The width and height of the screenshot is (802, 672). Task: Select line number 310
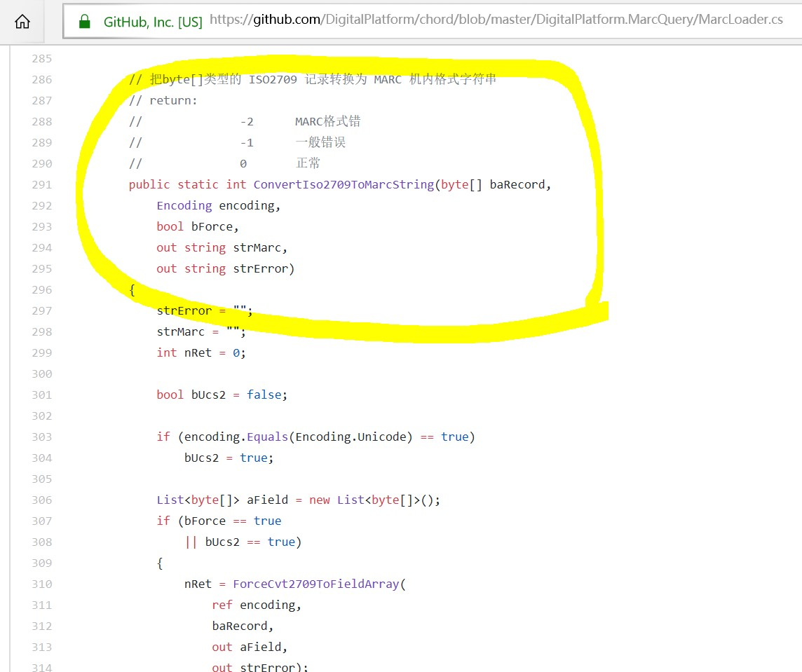[x=41, y=584]
